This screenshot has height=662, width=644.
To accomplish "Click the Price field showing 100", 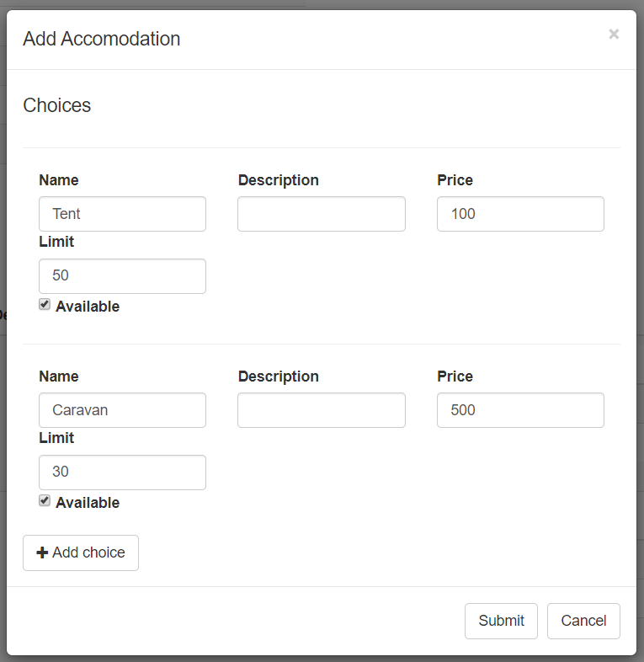I will click(x=520, y=214).
